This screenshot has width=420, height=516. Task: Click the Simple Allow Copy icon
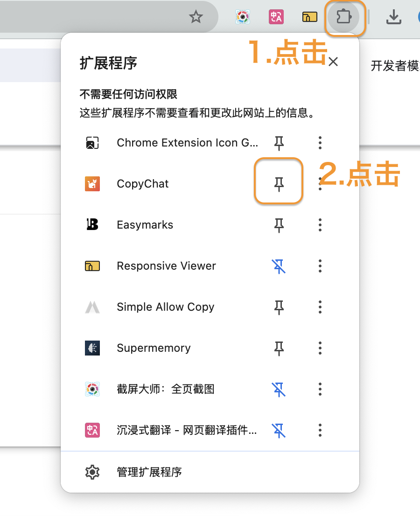click(x=92, y=307)
